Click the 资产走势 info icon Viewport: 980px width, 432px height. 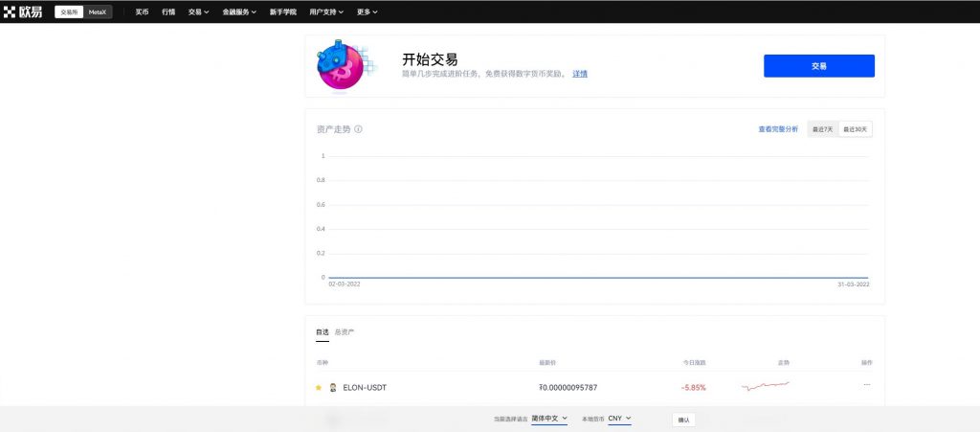pyautogui.click(x=358, y=129)
